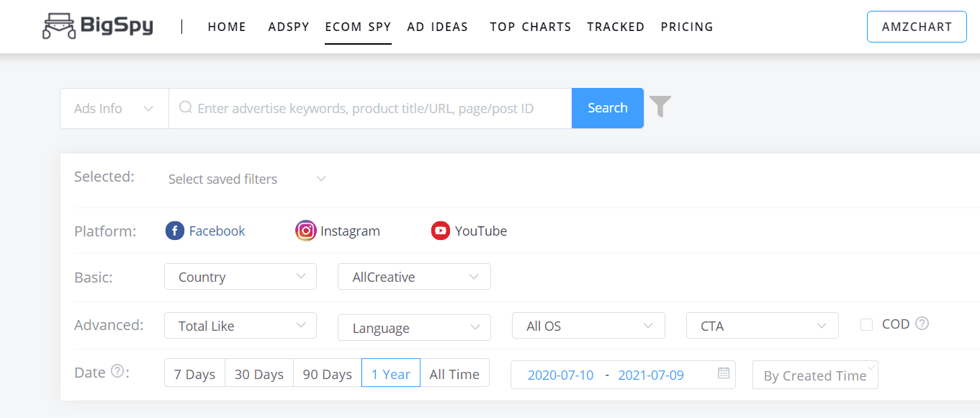Click the magnifier icon in search box
This screenshot has height=418, width=980.
pos(186,107)
